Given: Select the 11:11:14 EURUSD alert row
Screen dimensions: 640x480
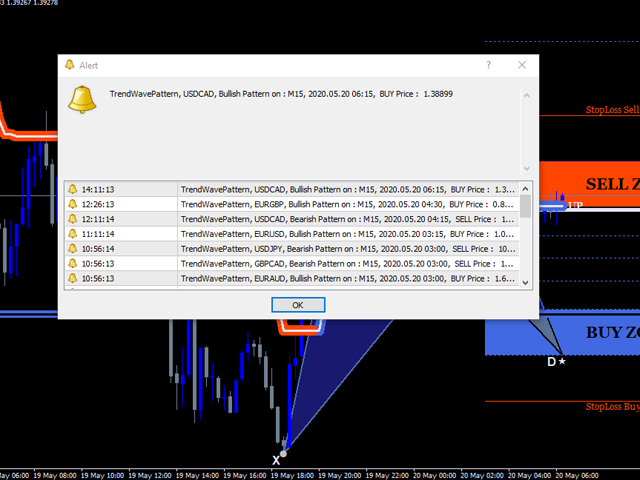Looking at the screenshot, I should (x=292, y=234).
